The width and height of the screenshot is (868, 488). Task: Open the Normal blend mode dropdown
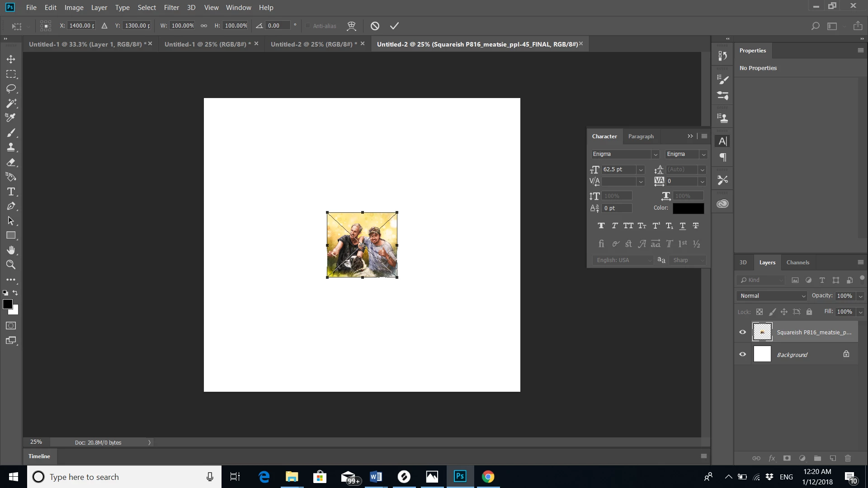point(772,296)
